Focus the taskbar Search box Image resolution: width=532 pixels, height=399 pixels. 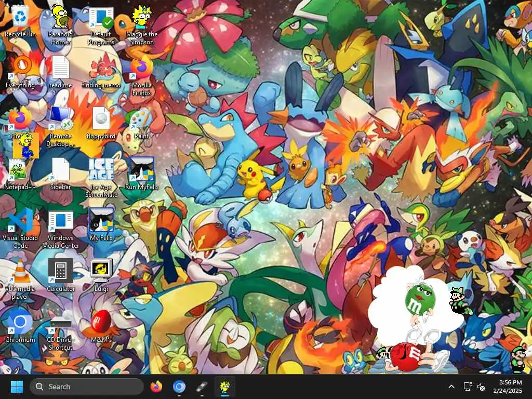coord(87,387)
